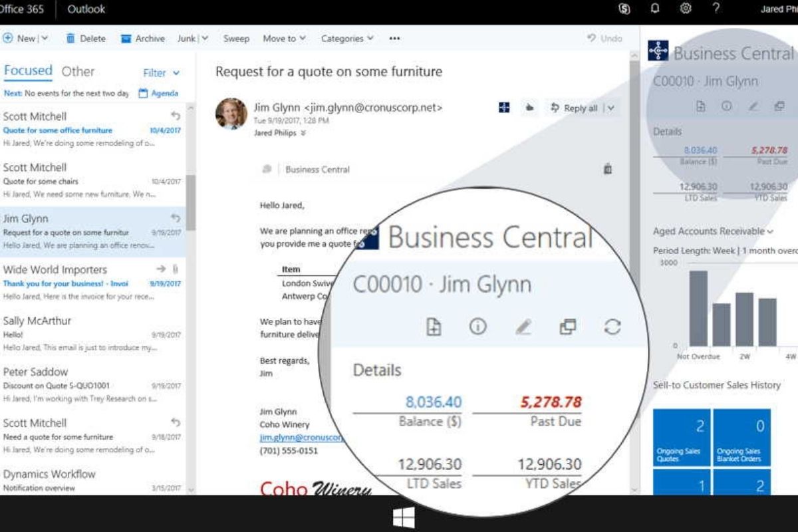
Task: Open the Move to dropdown
Action: pyautogui.click(x=284, y=39)
